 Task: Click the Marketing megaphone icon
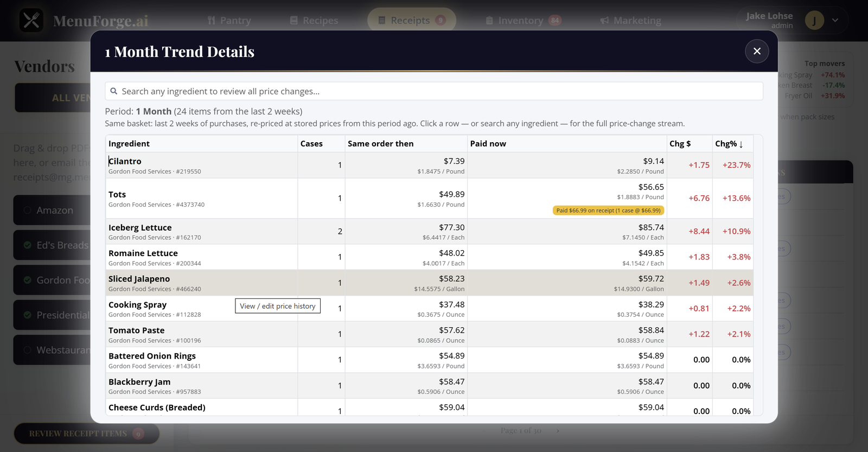pyautogui.click(x=605, y=21)
